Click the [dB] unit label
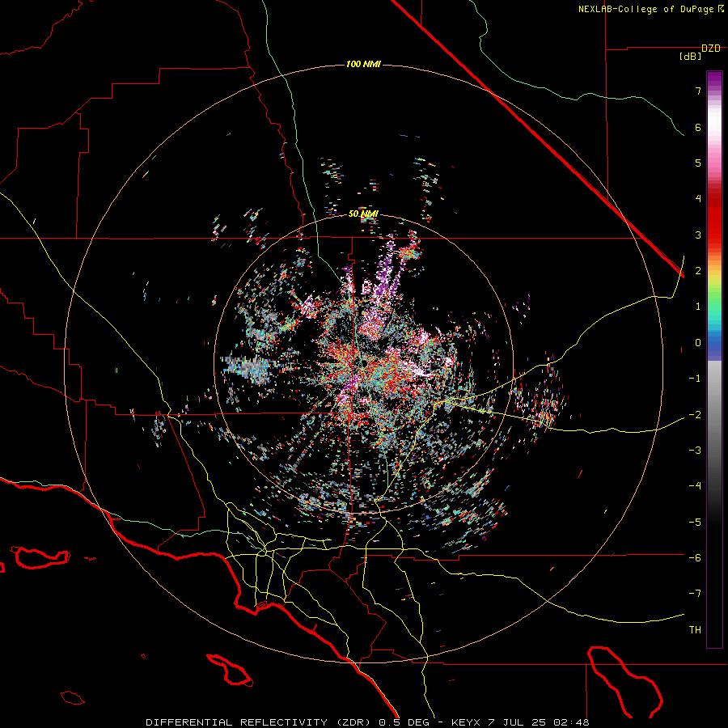This screenshot has height=728, width=728. pos(691,57)
